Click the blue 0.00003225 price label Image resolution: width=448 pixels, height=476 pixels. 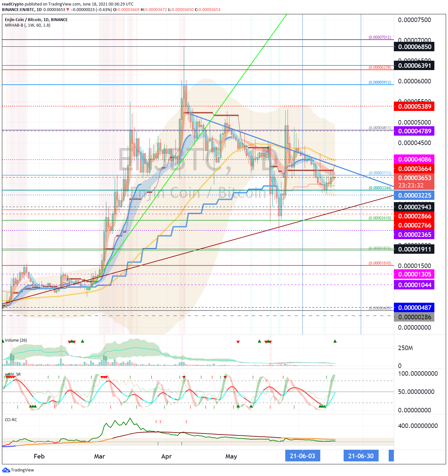coord(414,195)
